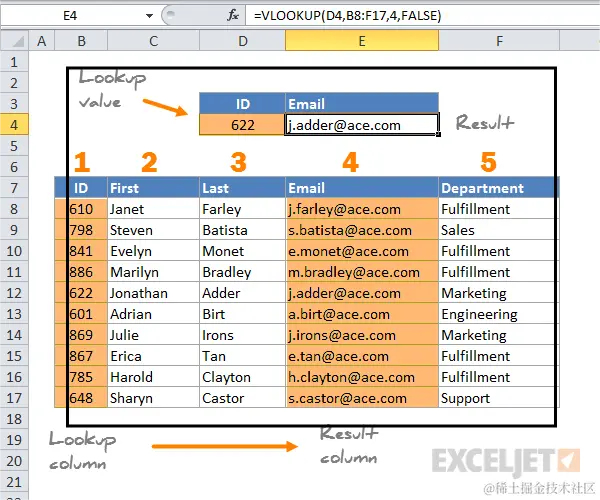Click the formula bar with VLOOKUP formula

(x=422, y=16)
